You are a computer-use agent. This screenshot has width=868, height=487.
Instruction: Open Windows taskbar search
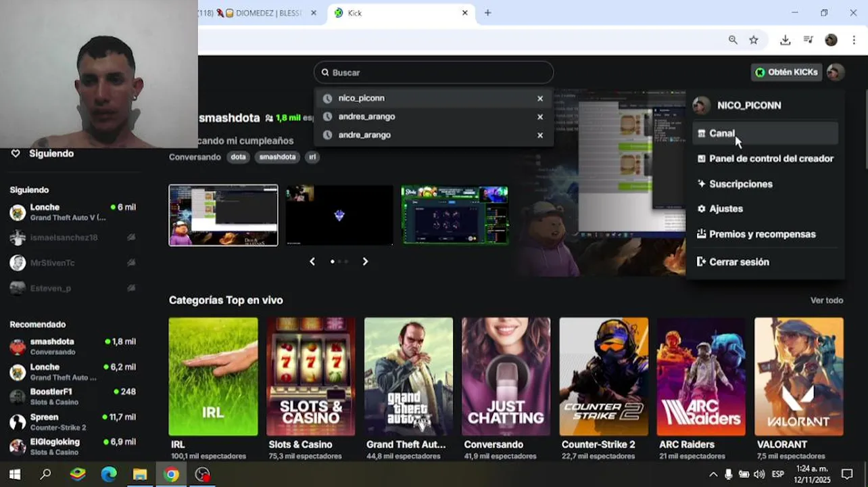pyautogui.click(x=46, y=474)
